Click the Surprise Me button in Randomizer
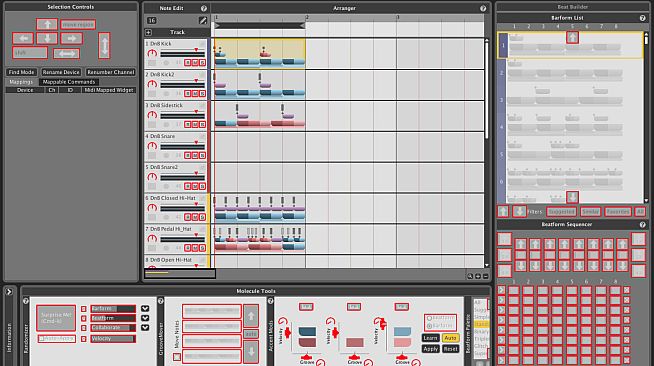The image size is (654, 366). 56,318
